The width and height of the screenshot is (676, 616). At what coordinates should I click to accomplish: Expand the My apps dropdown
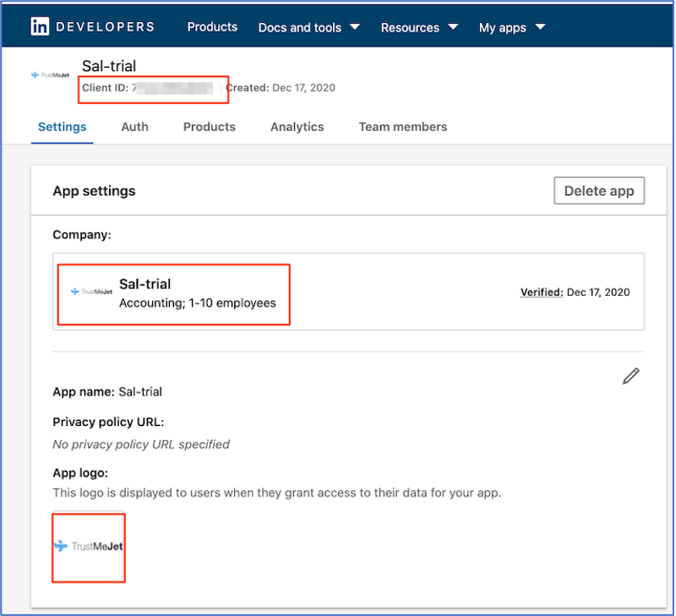point(512,28)
